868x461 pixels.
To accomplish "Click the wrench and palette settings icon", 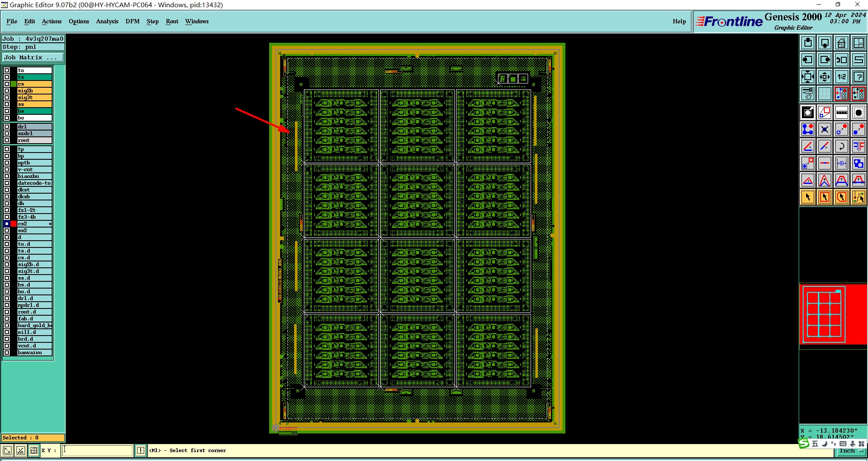I will [808, 93].
